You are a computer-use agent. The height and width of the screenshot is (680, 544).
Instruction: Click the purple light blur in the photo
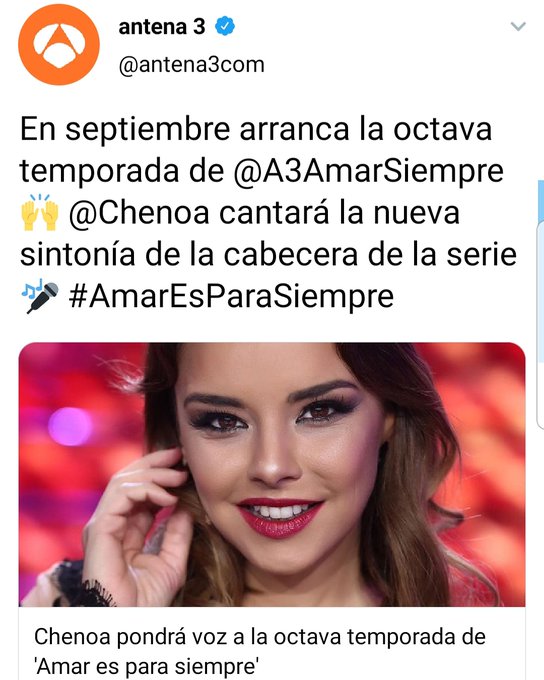tap(69, 426)
